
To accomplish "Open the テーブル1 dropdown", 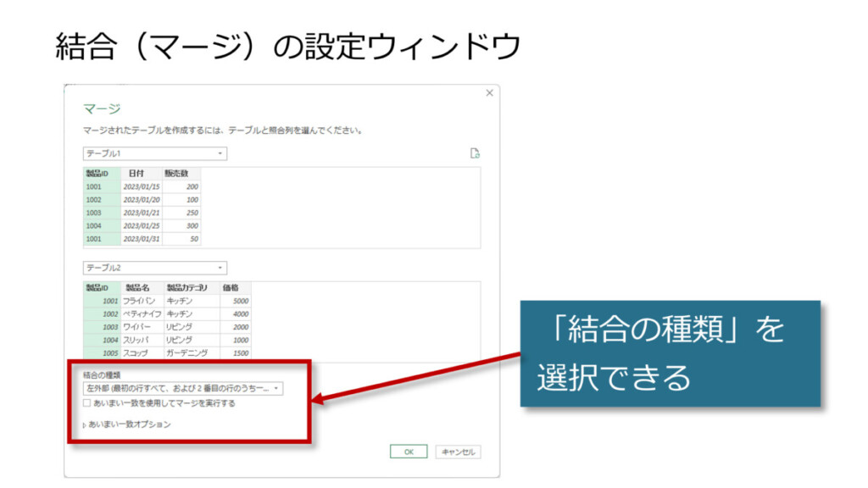I will pos(154,153).
